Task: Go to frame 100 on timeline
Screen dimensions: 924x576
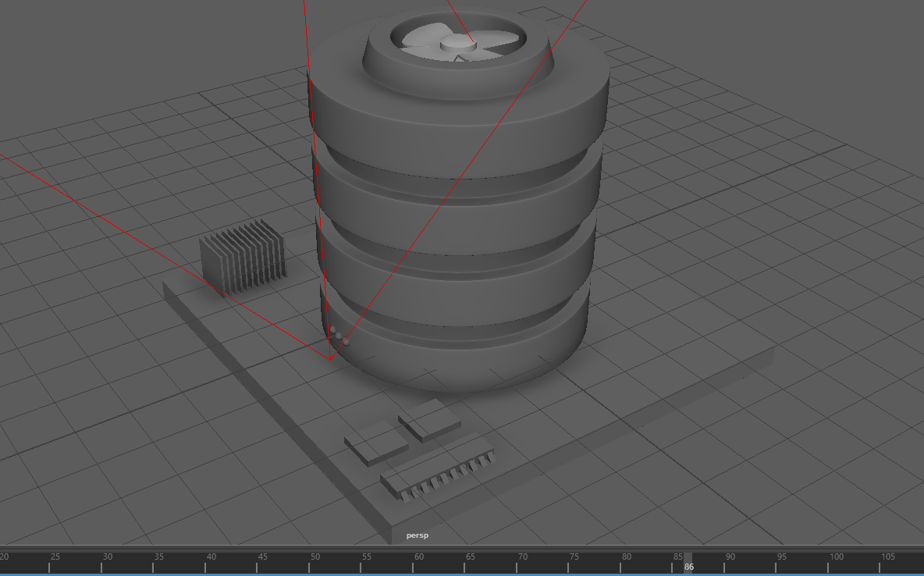Action: click(x=836, y=557)
